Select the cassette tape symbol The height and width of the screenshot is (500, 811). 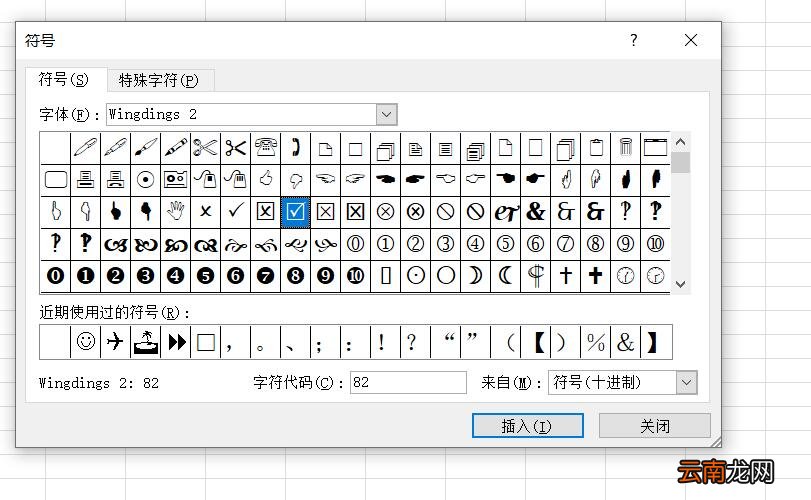click(x=175, y=180)
